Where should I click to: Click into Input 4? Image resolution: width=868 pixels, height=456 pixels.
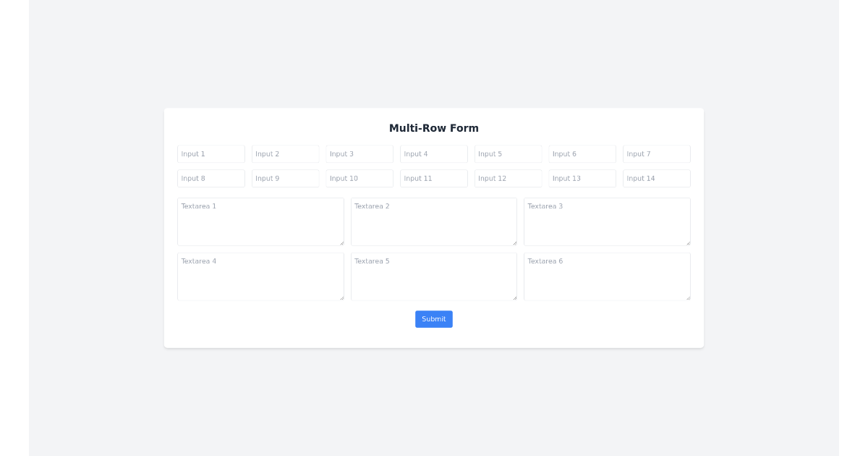coord(433,153)
